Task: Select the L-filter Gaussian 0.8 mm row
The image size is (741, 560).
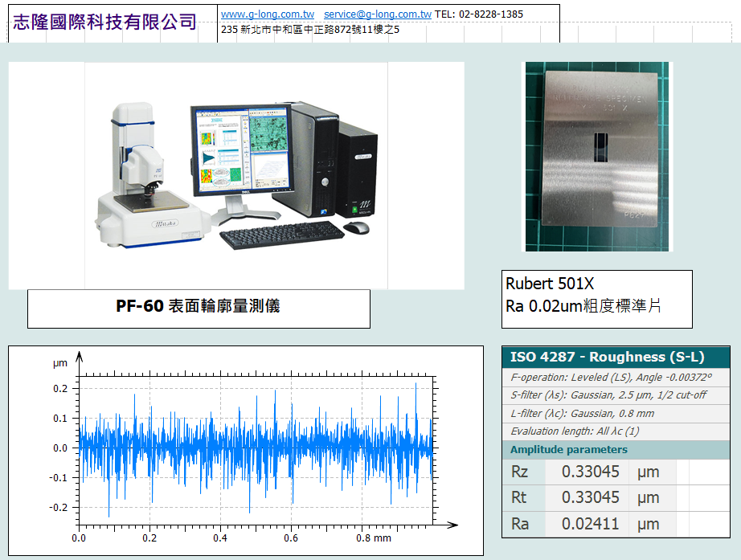Action: click(x=616, y=414)
